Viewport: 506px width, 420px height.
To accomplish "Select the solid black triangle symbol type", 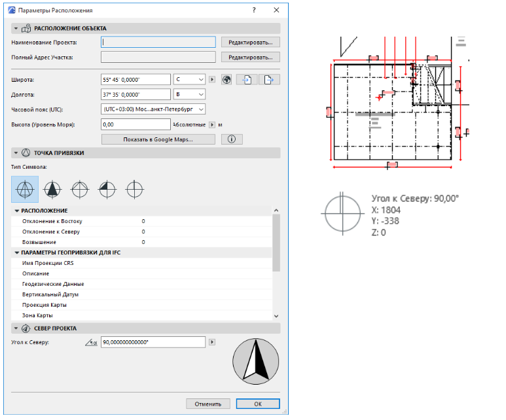I will tap(51, 189).
